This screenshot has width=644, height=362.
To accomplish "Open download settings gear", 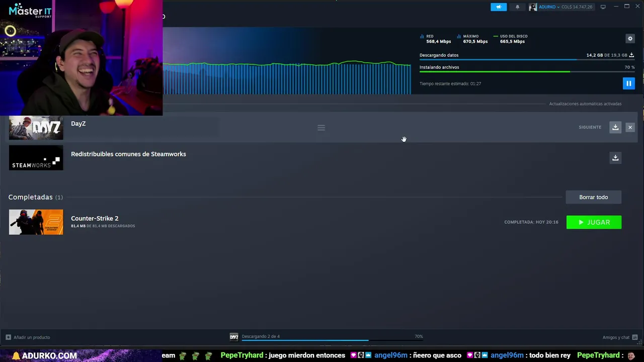I will point(630,39).
